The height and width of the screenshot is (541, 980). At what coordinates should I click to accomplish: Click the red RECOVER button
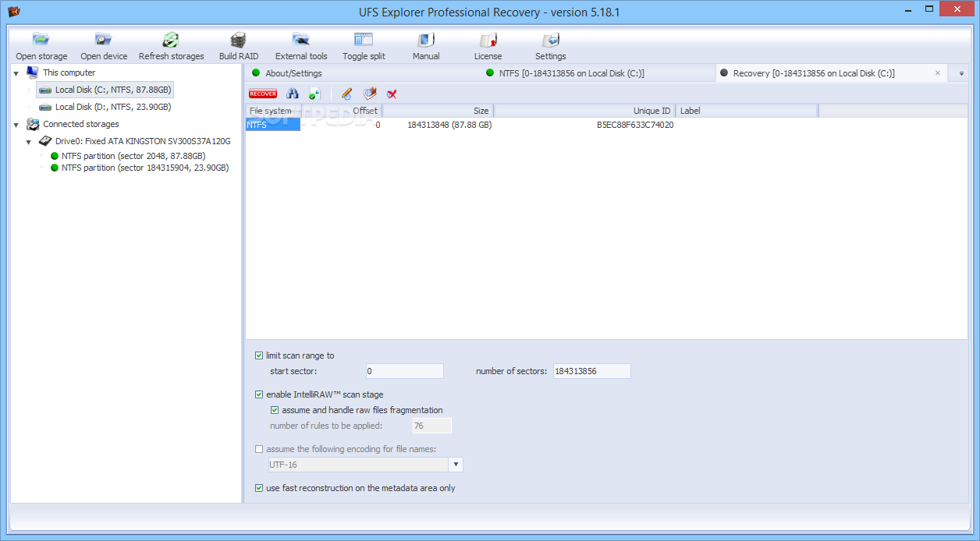[263, 94]
